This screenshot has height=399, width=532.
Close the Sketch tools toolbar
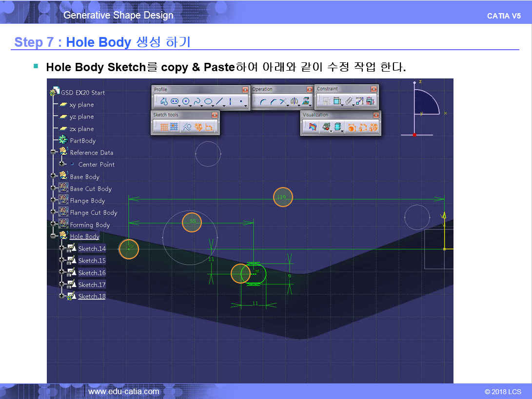pos(215,115)
